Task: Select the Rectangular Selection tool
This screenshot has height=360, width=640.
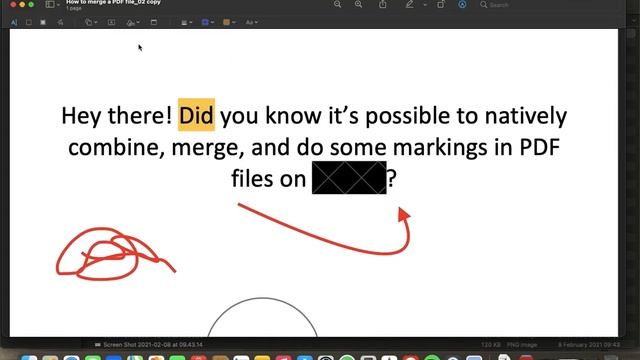Action: (x=29, y=22)
